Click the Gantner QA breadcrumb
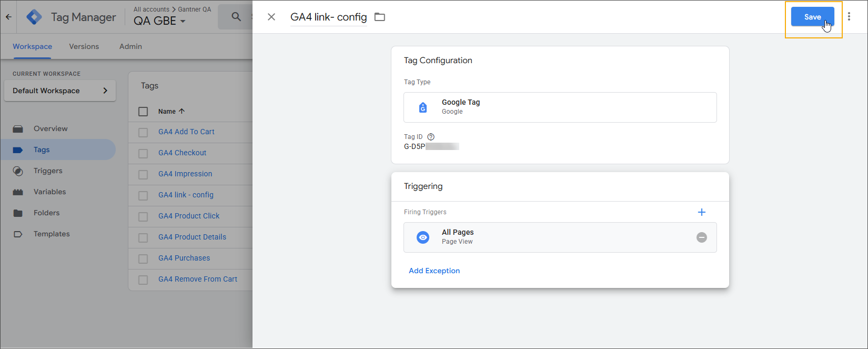 [195, 9]
